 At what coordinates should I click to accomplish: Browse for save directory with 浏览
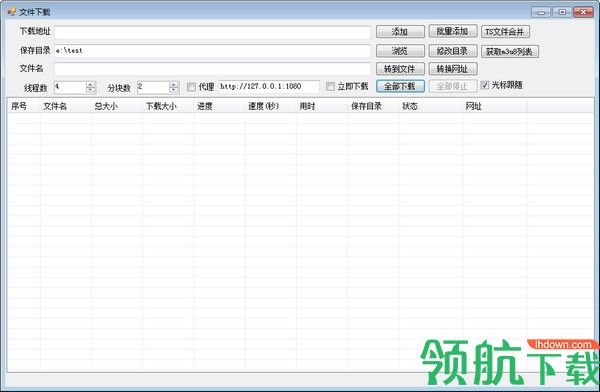coord(400,51)
